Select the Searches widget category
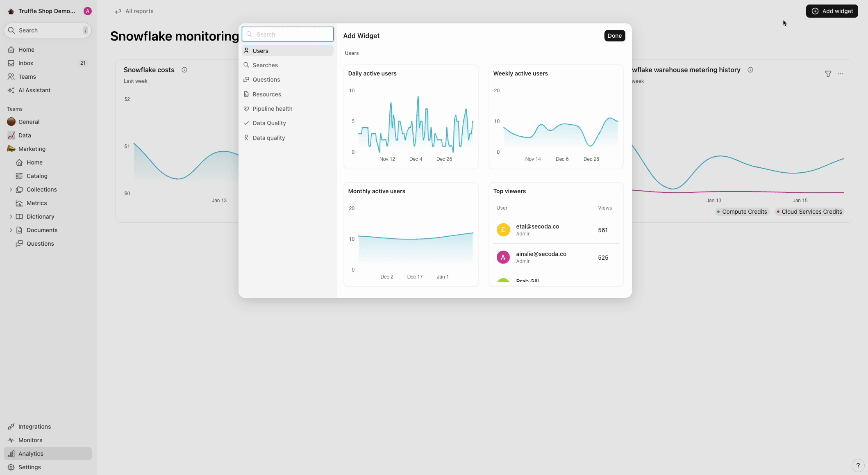Screen dimensions: 868x475 tap(265, 65)
